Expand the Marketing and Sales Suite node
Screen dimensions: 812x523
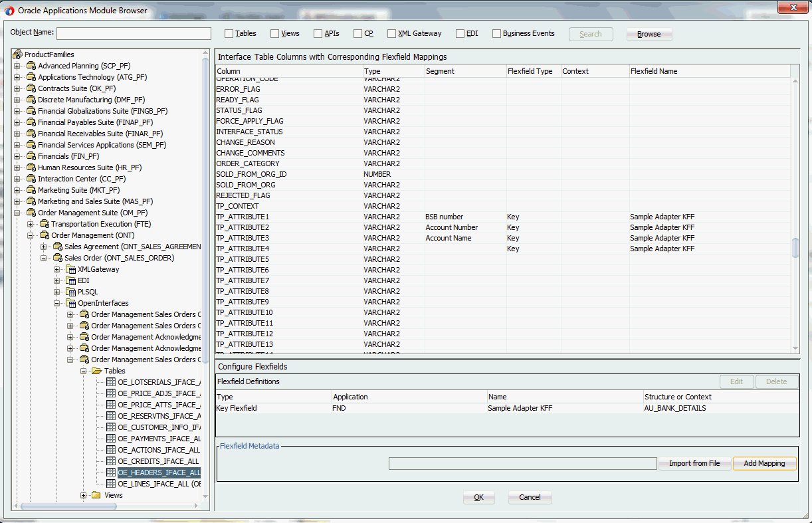point(17,201)
